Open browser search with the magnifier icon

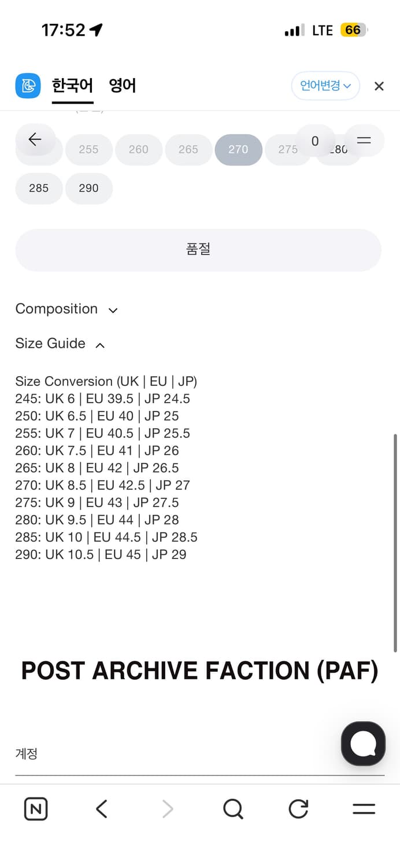[x=233, y=809]
